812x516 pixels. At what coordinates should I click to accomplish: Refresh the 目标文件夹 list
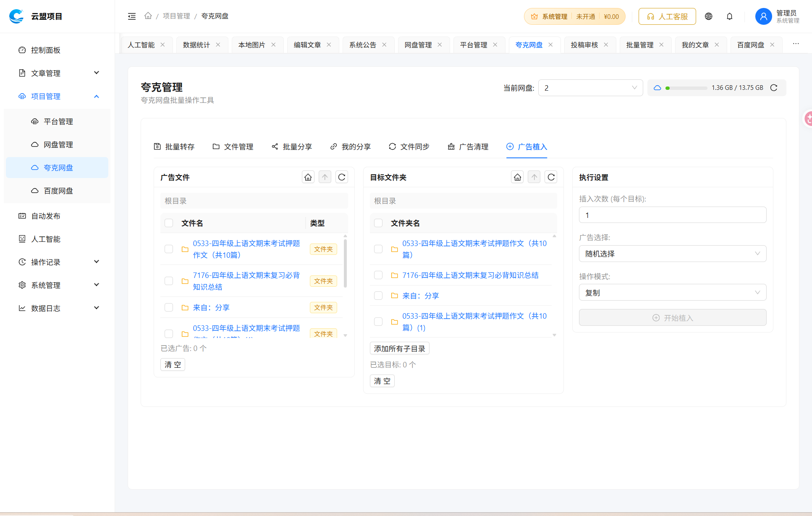(551, 177)
